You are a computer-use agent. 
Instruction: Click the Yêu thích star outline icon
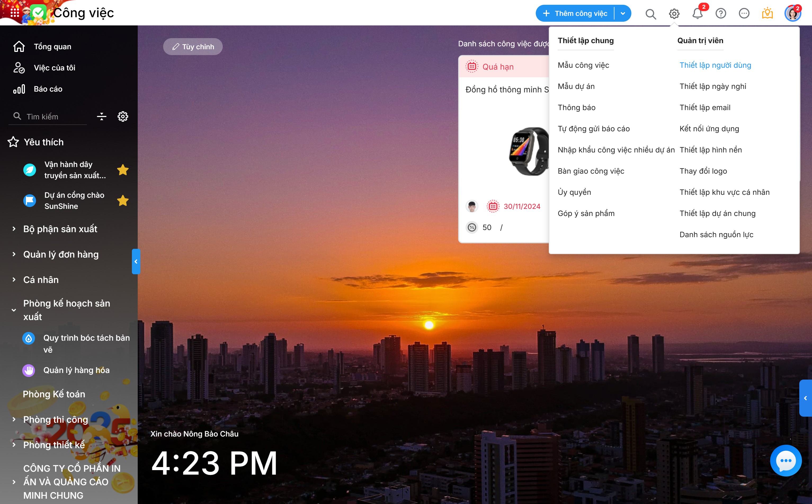pyautogui.click(x=13, y=142)
